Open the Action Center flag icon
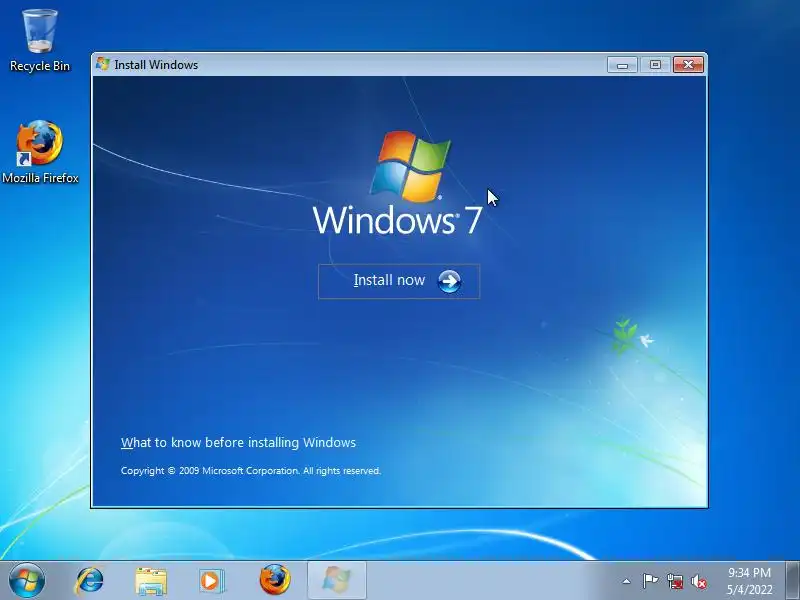Viewport: 800px width, 600px height. [650, 581]
